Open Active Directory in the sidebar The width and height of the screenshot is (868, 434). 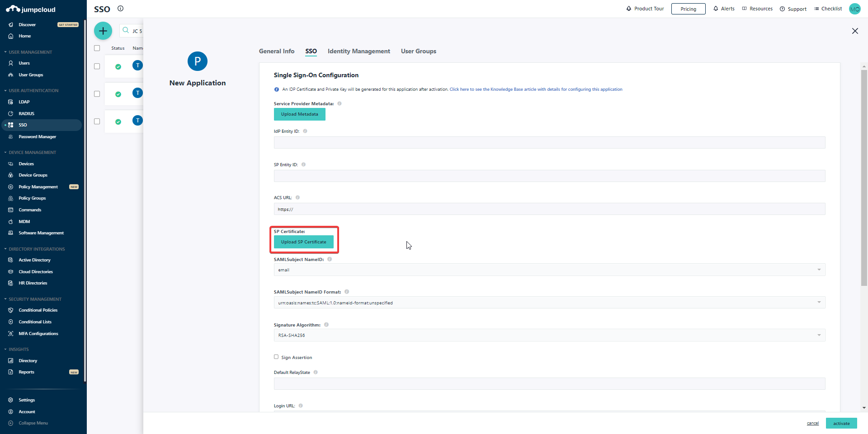(x=34, y=260)
